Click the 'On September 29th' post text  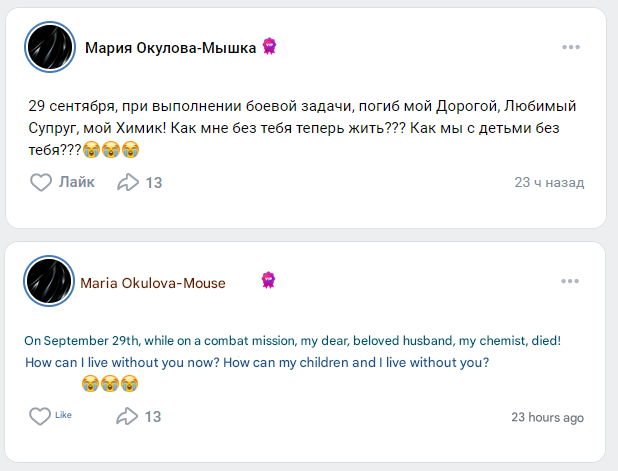[292, 341]
